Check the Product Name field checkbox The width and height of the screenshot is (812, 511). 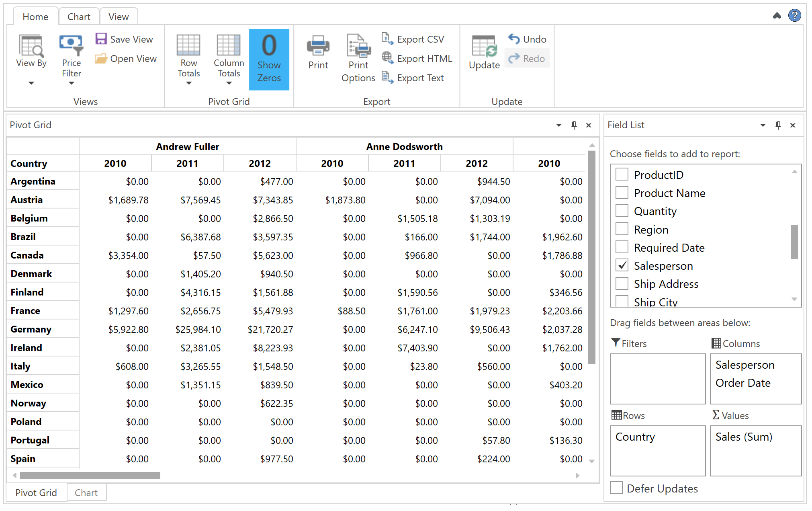[622, 193]
